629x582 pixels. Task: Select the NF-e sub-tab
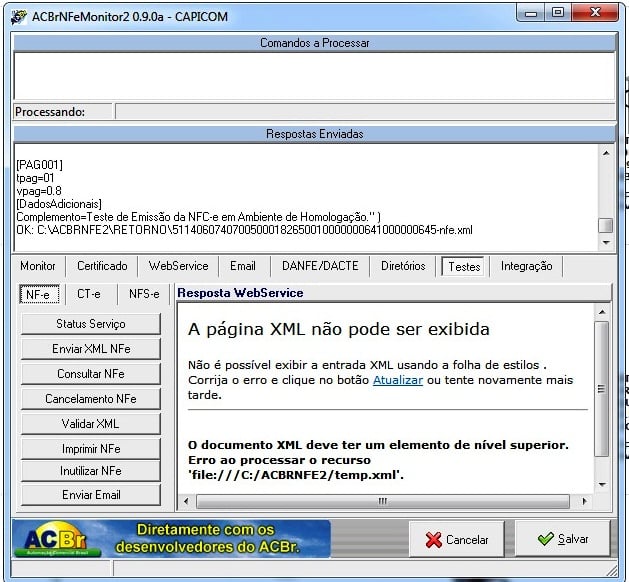(x=39, y=294)
